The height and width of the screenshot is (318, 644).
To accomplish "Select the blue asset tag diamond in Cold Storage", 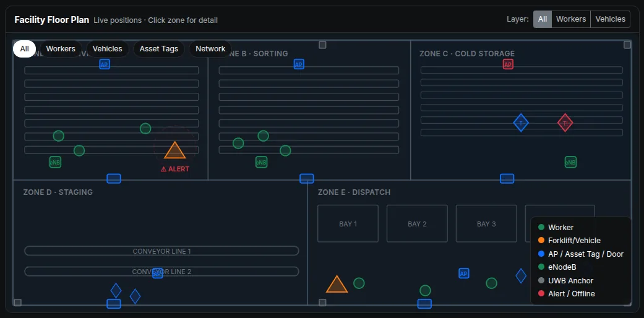I will pos(521,123).
